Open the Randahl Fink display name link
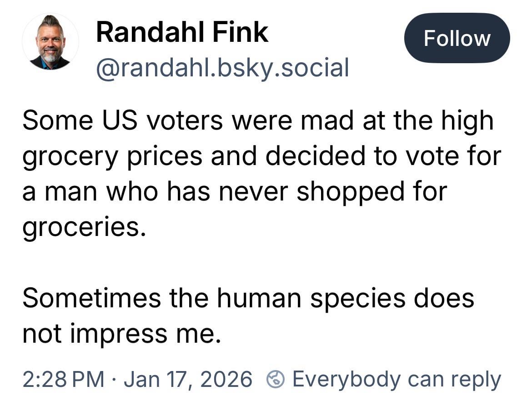The width and height of the screenshot is (532, 396). [x=182, y=33]
